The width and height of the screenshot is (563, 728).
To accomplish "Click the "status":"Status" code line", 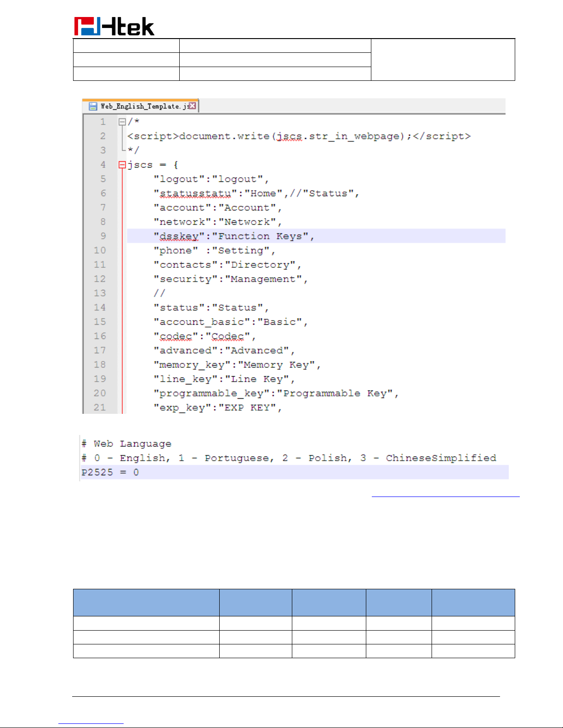I will pos(211,307).
